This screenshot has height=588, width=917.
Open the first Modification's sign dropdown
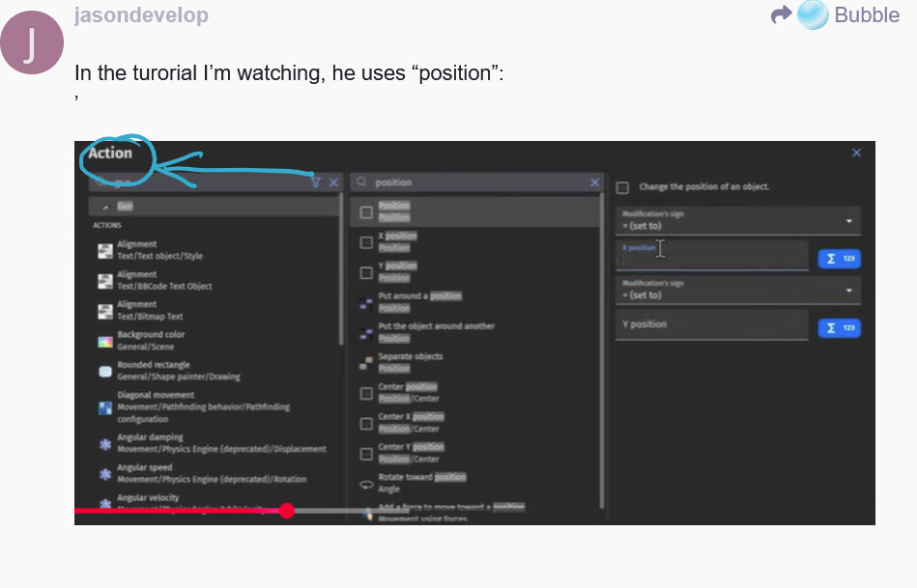pyautogui.click(x=737, y=220)
